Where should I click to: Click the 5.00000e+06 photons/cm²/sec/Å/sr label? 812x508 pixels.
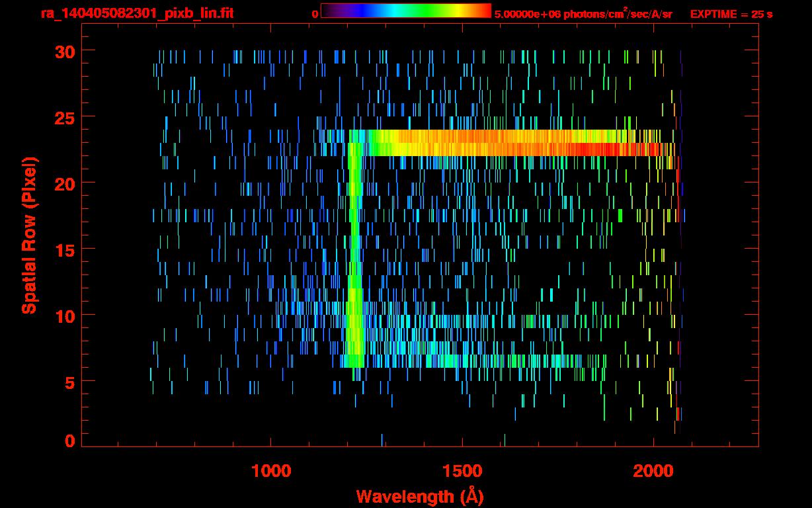583,13
